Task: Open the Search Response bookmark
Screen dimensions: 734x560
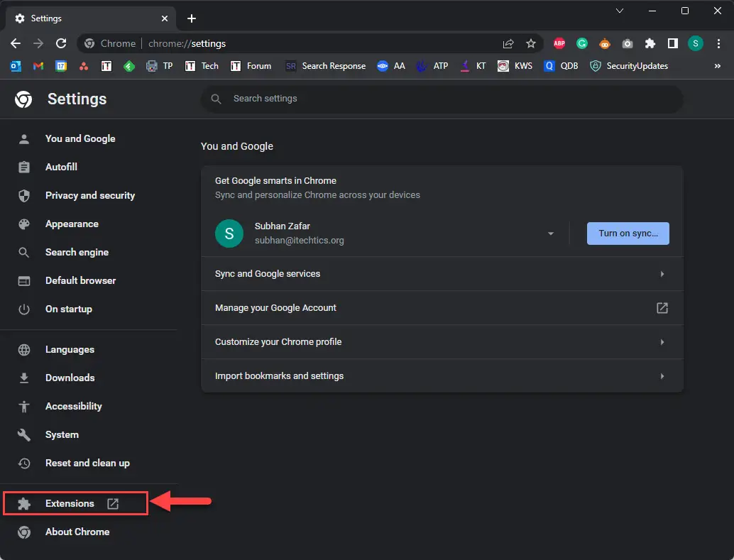Action: 325,66
